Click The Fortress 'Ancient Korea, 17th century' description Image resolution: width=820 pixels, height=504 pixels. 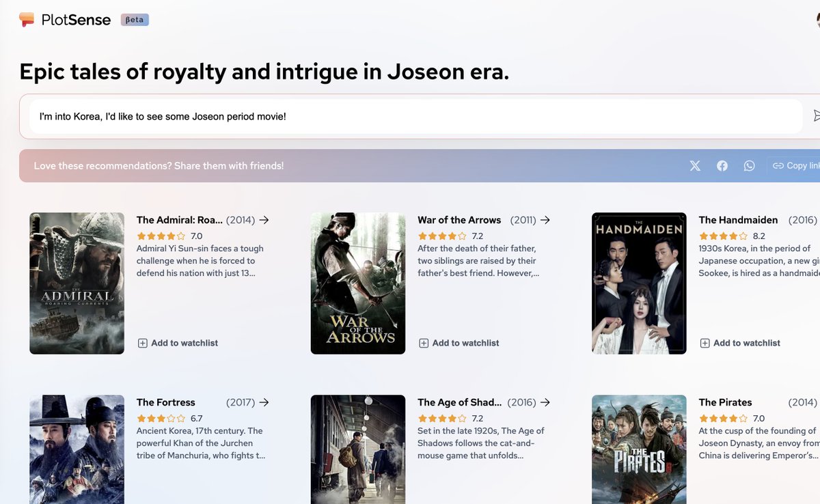[201, 443]
